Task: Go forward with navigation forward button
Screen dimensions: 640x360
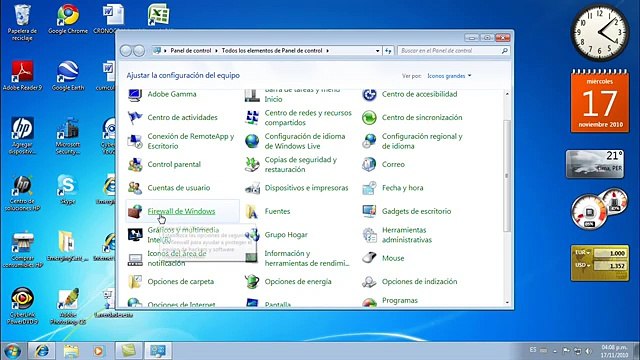Action: (x=139, y=51)
